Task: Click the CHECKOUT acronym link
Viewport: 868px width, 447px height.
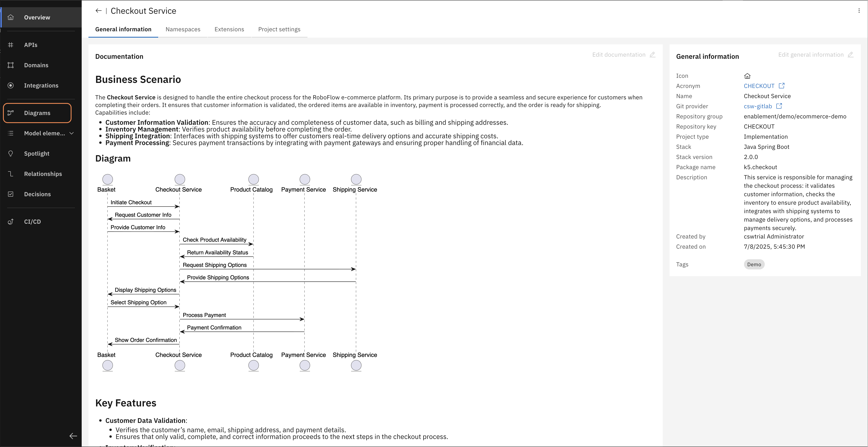Action: (x=759, y=86)
